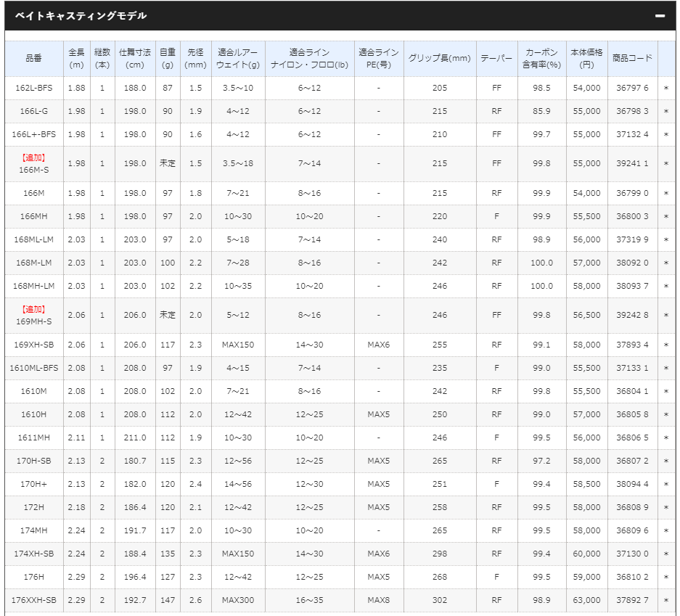Click the asterisk icon in the 169XH-SB row

(x=665, y=345)
